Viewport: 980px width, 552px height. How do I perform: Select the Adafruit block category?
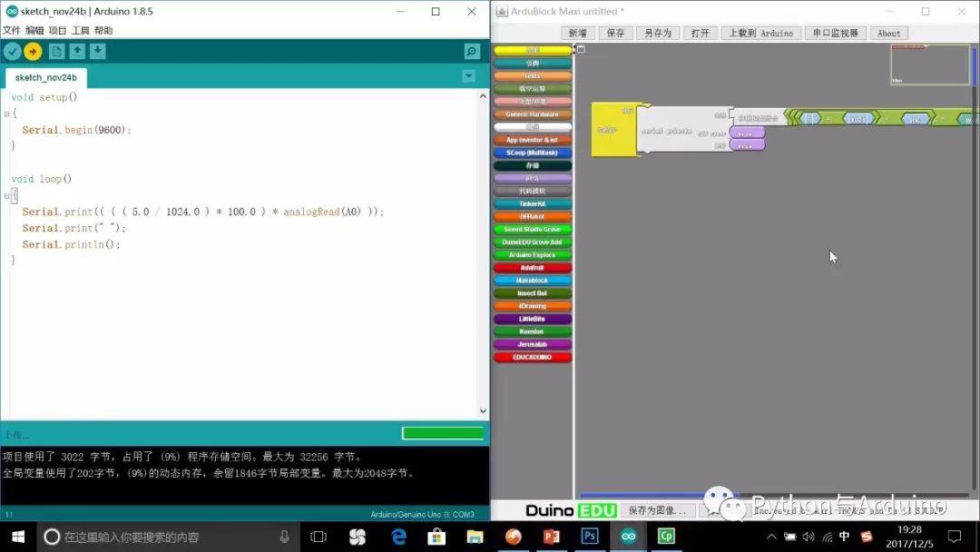tap(533, 268)
